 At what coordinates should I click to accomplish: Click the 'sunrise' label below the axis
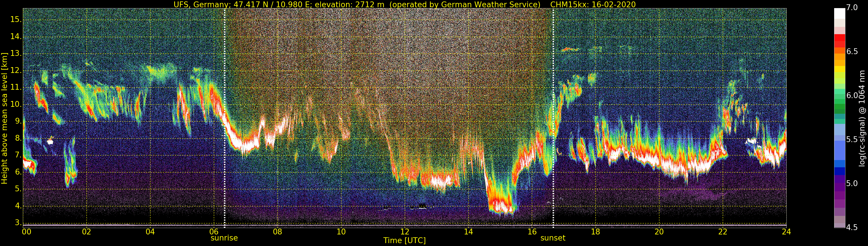[x=224, y=238]
